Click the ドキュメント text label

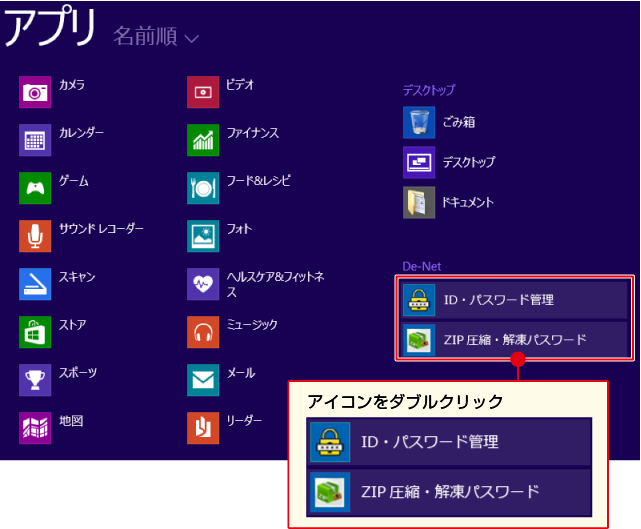pyautogui.click(x=468, y=202)
